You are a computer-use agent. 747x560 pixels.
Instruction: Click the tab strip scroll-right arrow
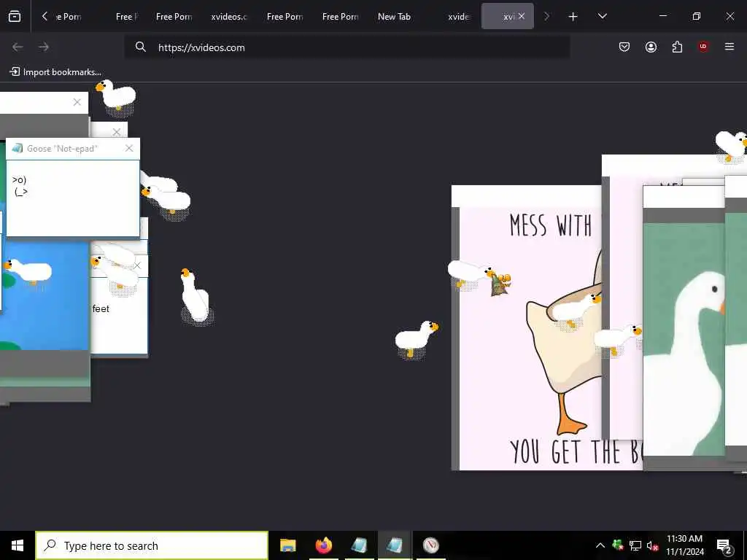coord(546,16)
